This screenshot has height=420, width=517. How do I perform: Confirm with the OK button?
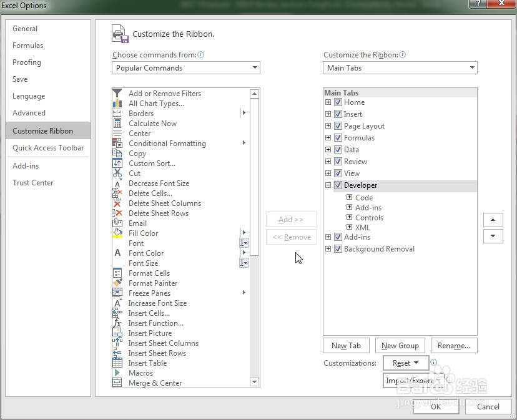click(436, 406)
